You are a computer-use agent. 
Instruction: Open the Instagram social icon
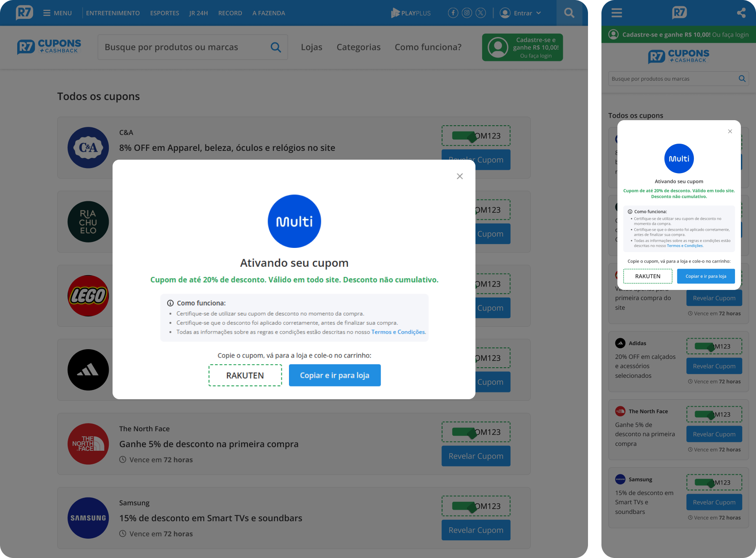click(x=467, y=13)
